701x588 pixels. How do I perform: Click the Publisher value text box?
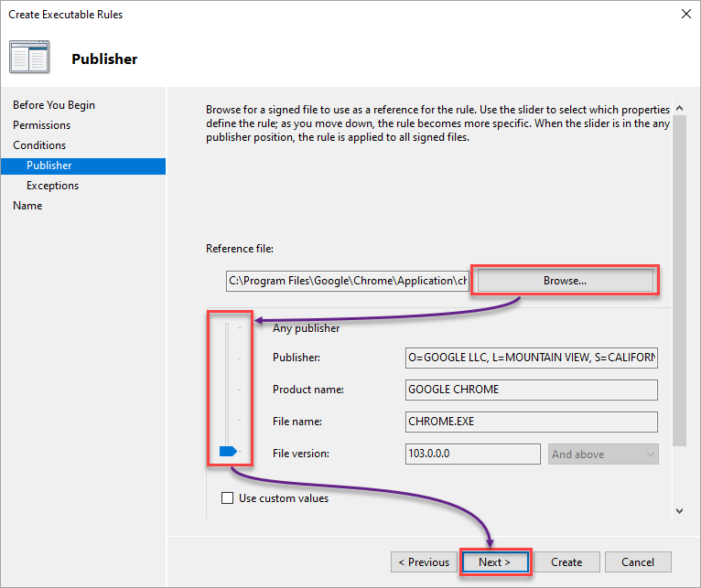531,358
